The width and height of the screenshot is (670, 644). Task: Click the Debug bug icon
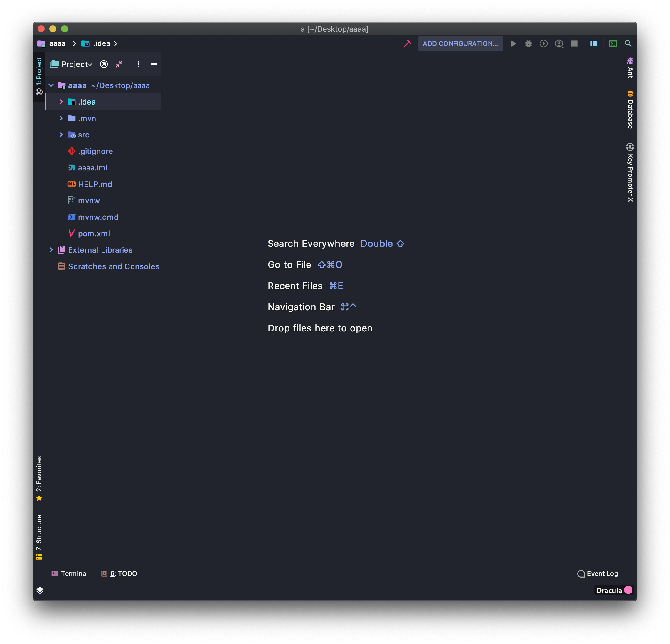(x=528, y=43)
